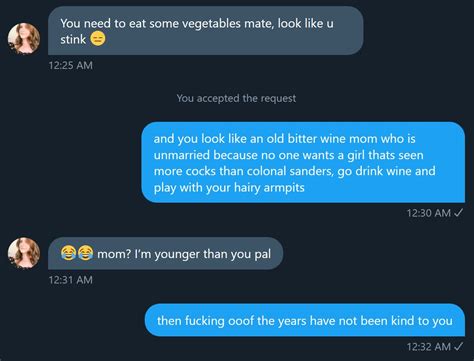This screenshot has width=474, height=361.
Task: Select the second crying-laughing emoji before 'mom?'
Action: click(85, 253)
